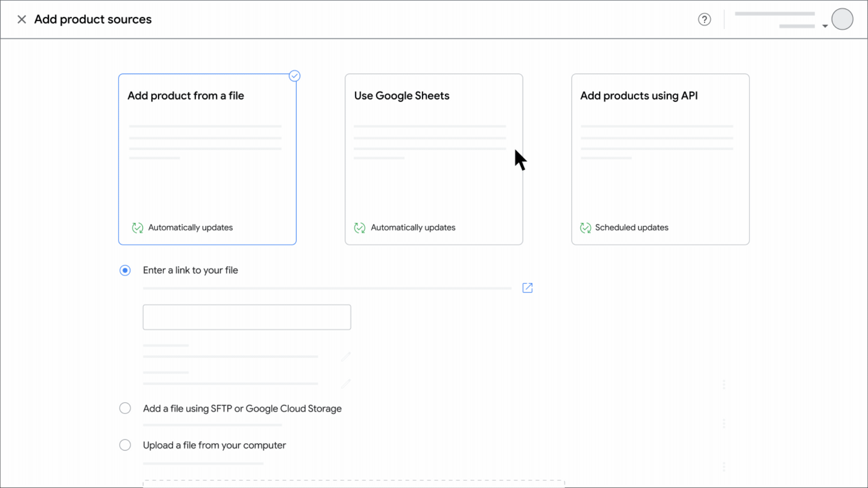The width and height of the screenshot is (868, 488).
Task: Click the Automatically updates label in Sheets card
Action: (413, 228)
